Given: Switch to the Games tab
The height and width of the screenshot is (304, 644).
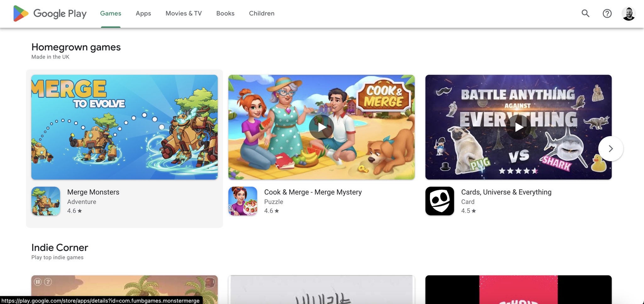Looking at the screenshot, I should tap(111, 14).
